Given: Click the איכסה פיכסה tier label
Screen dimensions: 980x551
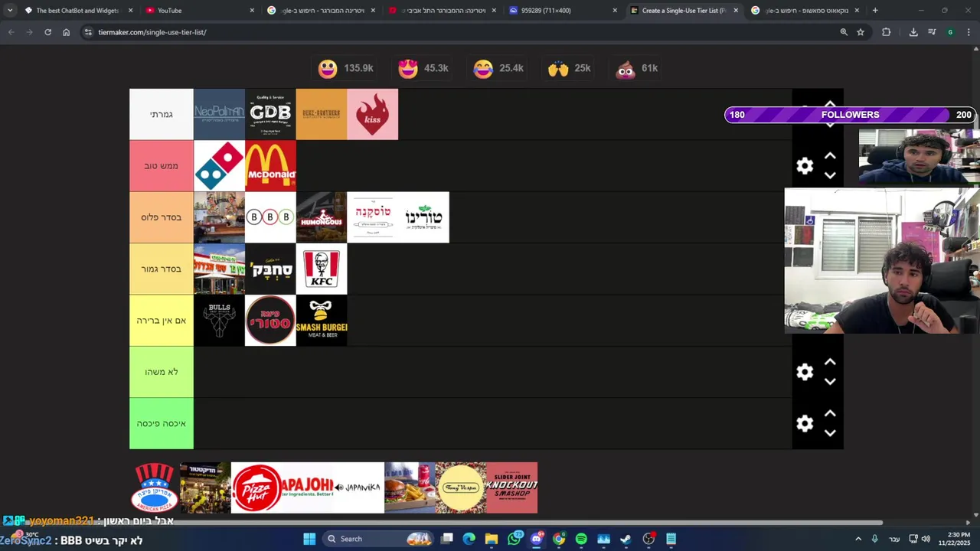Looking at the screenshot, I should point(162,423).
